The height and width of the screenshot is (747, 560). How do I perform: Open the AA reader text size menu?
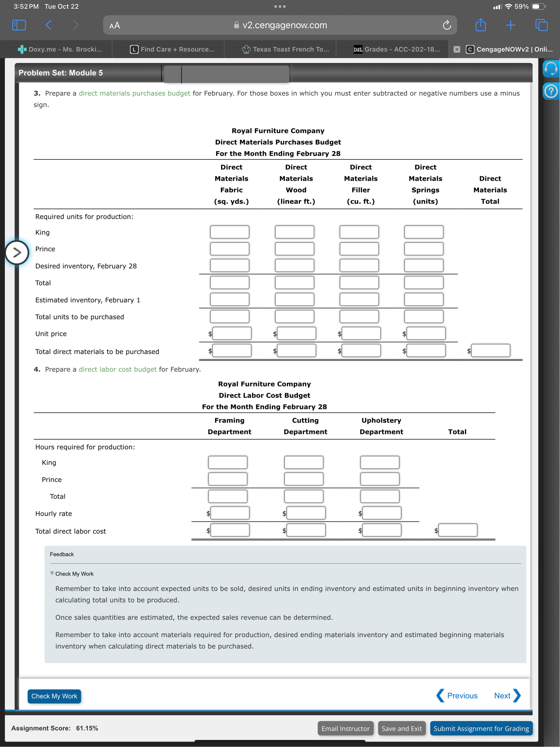pos(115,25)
